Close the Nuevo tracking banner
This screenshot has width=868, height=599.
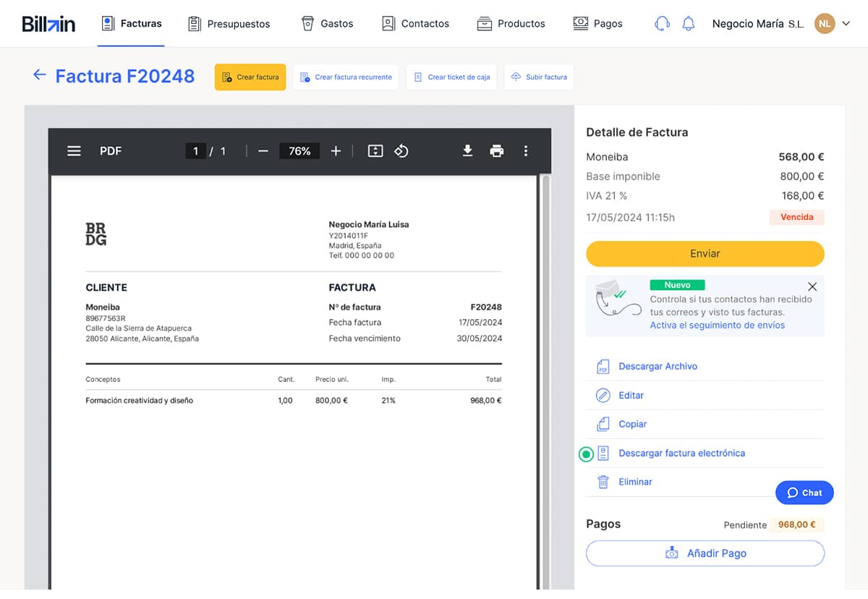click(812, 286)
